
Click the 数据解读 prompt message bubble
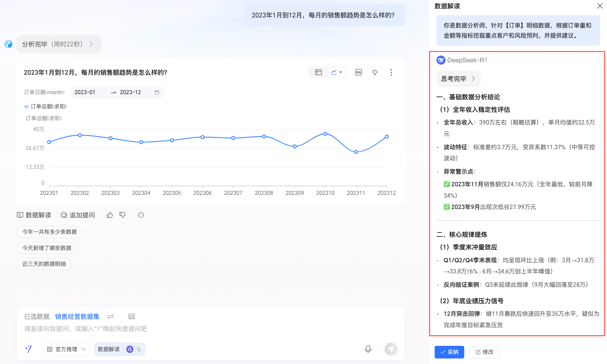click(x=518, y=31)
